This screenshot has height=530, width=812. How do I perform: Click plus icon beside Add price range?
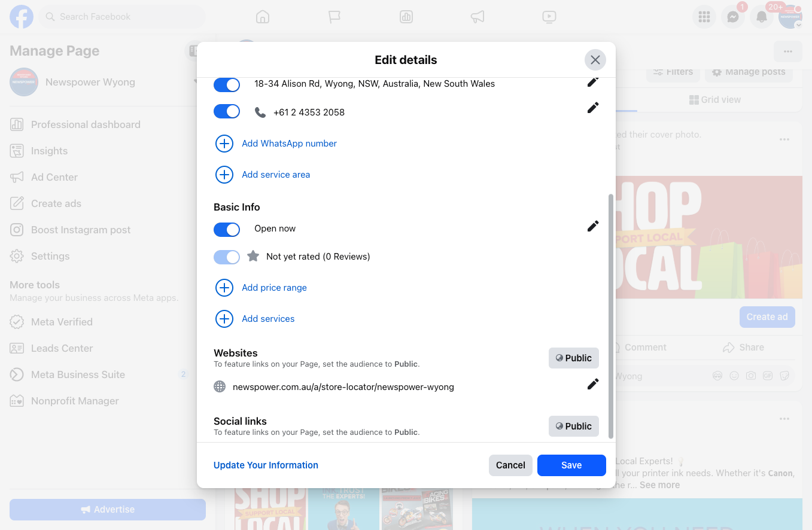(x=224, y=288)
